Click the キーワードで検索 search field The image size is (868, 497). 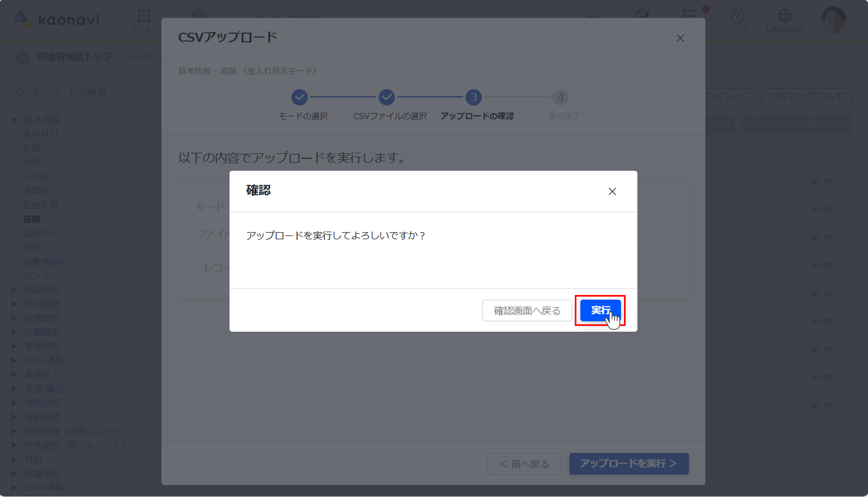tap(68, 93)
